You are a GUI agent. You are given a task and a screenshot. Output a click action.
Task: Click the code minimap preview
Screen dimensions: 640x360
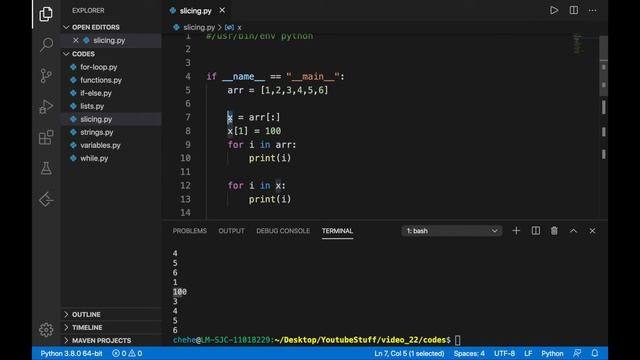pyautogui.click(x=578, y=43)
